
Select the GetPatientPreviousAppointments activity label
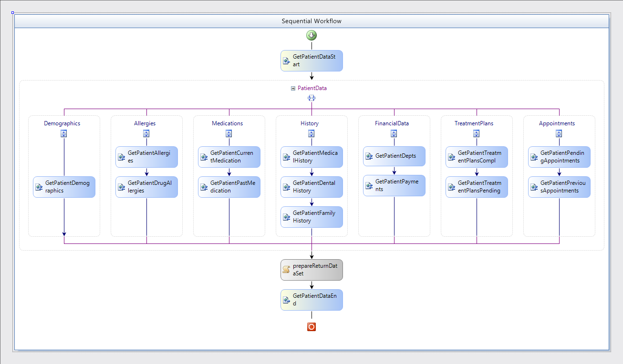coord(562,187)
